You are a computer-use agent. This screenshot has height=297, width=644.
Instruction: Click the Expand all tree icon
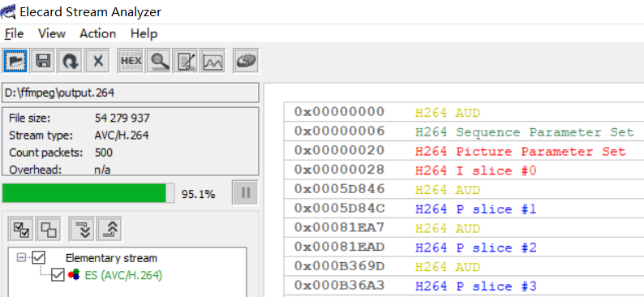(x=81, y=229)
